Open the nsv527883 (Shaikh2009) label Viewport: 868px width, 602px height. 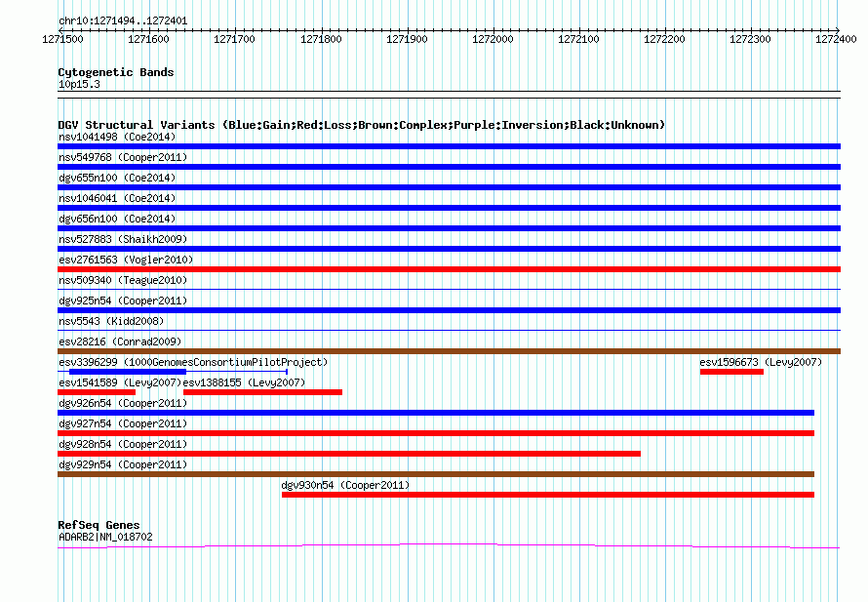[123, 239]
